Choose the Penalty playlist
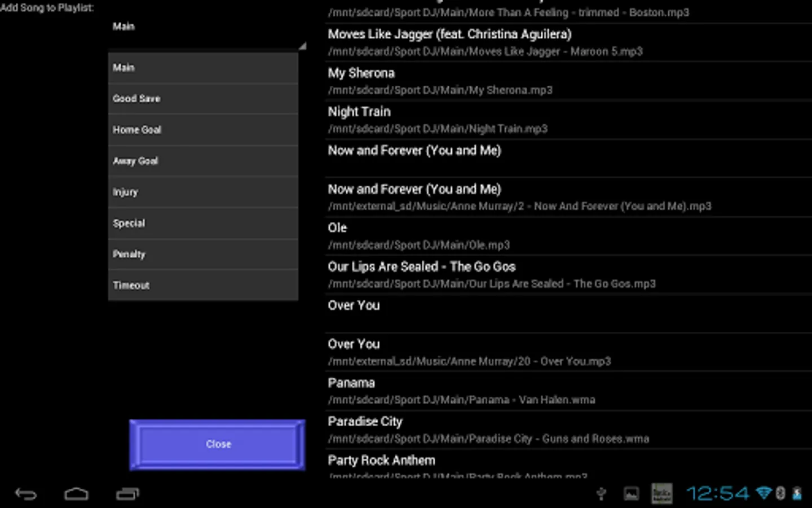Image resolution: width=812 pixels, height=508 pixels. [x=203, y=254]
